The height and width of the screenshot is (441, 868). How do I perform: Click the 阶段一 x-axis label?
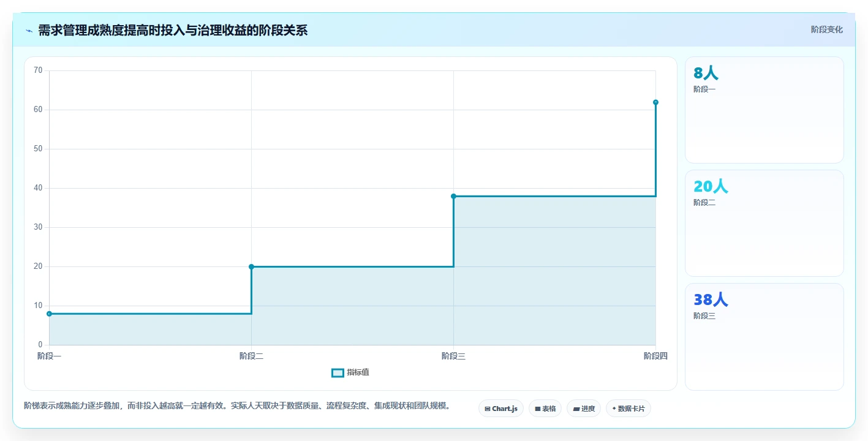(x=49, y=356)
